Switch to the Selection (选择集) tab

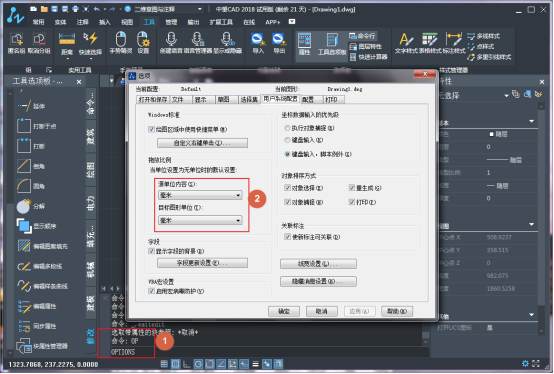click(x=249, y=100)
